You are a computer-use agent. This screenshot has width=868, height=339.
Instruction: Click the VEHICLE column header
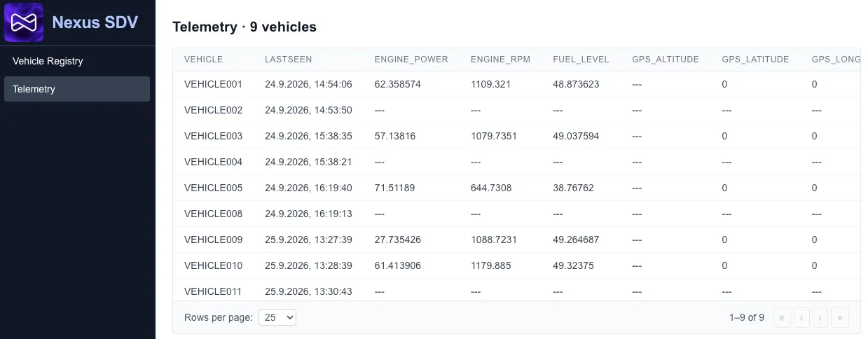click(203, 60)
